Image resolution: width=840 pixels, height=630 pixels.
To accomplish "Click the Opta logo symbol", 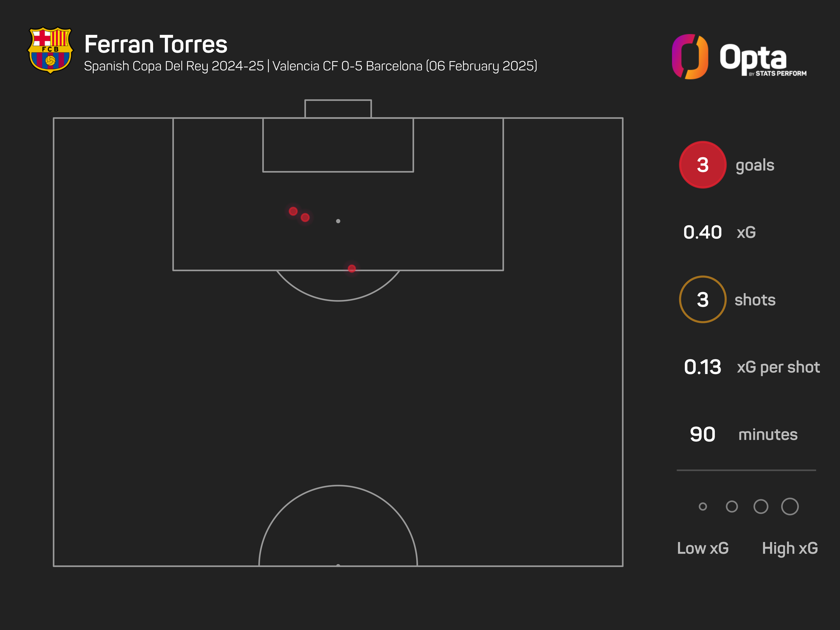I will click(690, 56).
